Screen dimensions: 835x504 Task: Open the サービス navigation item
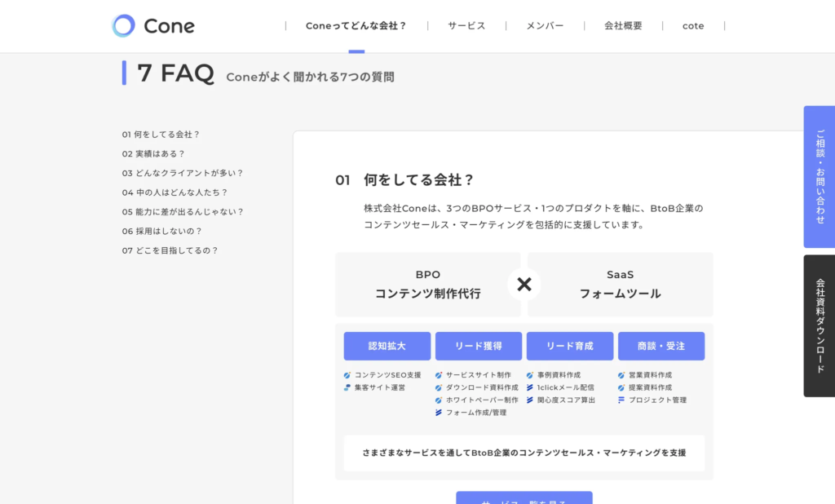click(466, 26)
